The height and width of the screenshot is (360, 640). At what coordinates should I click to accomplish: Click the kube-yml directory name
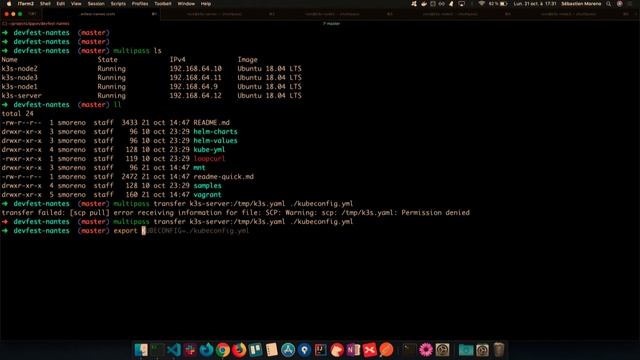(209, 149)
